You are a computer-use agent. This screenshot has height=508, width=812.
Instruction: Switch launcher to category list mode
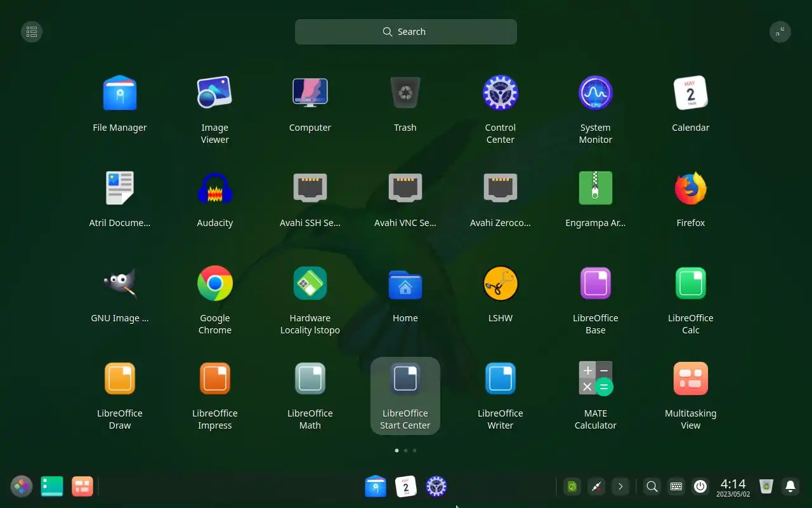(32, 32)
